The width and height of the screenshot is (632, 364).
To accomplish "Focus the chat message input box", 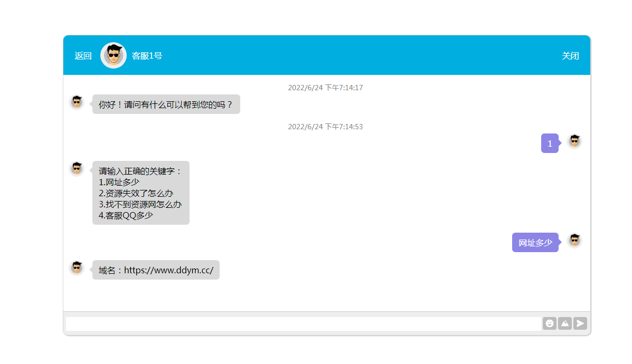I will point(303,323).
